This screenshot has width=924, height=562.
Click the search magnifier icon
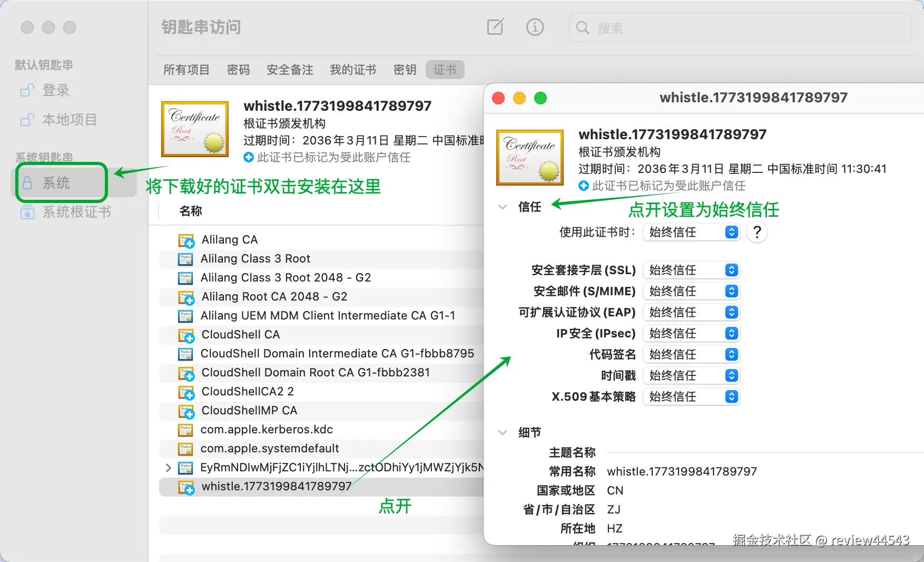click(x=582, y=27)
